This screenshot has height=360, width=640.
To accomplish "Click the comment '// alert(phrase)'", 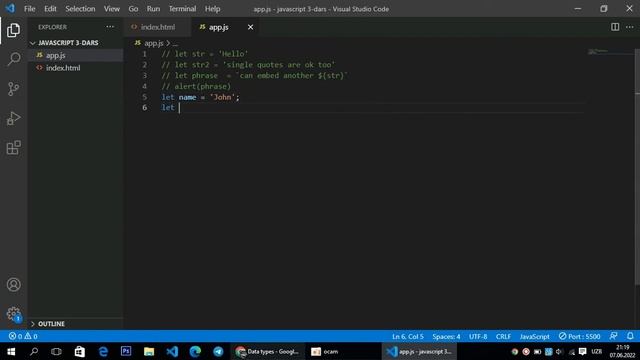I will (x=196, y=87).
